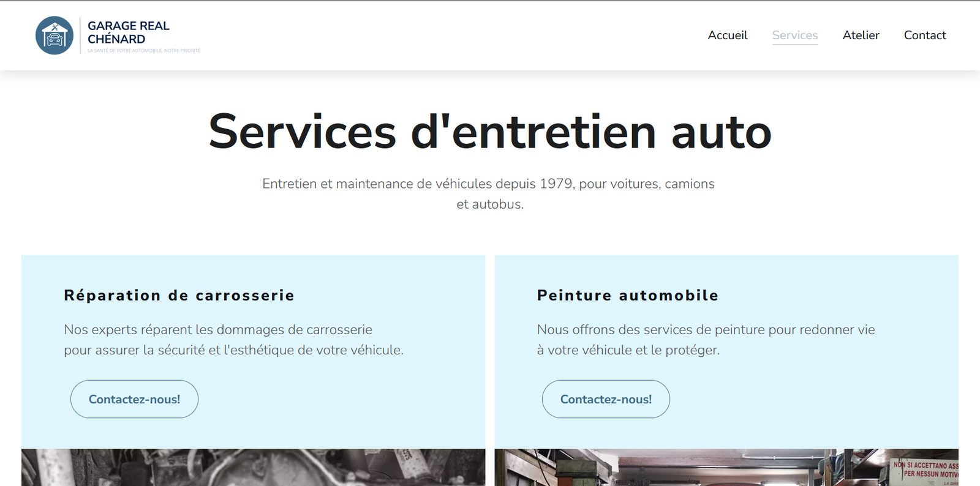
Task: Navigate to the Contact page
Action: (924, 36)
